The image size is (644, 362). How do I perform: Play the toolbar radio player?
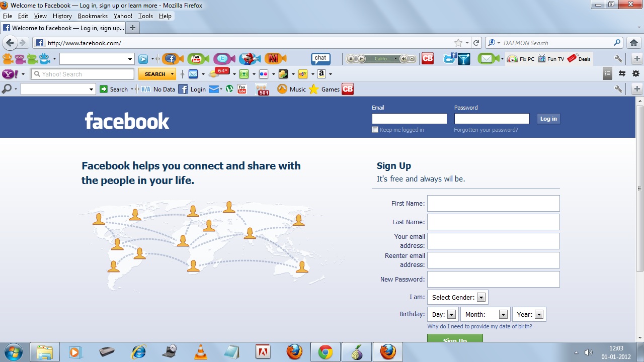click(361, 59)
